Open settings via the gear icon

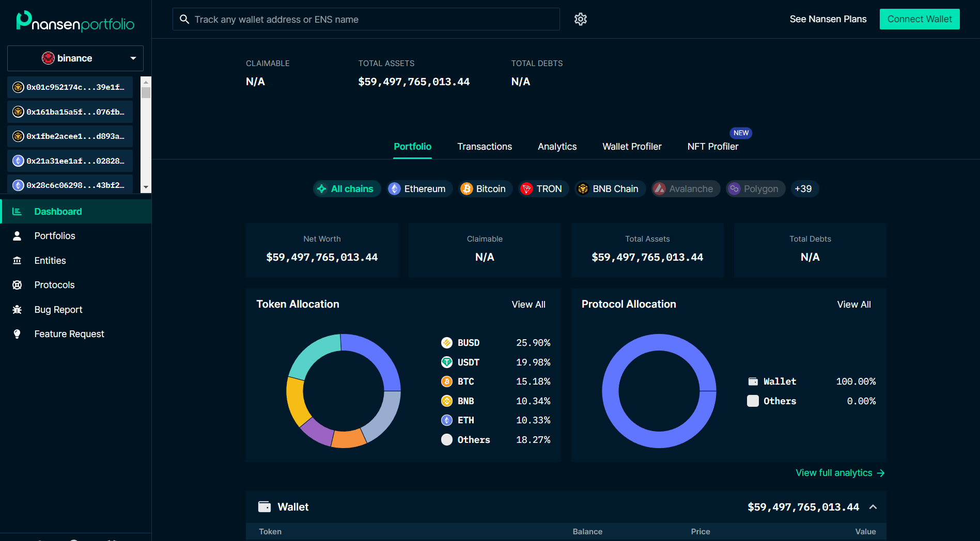click(581, 19)
